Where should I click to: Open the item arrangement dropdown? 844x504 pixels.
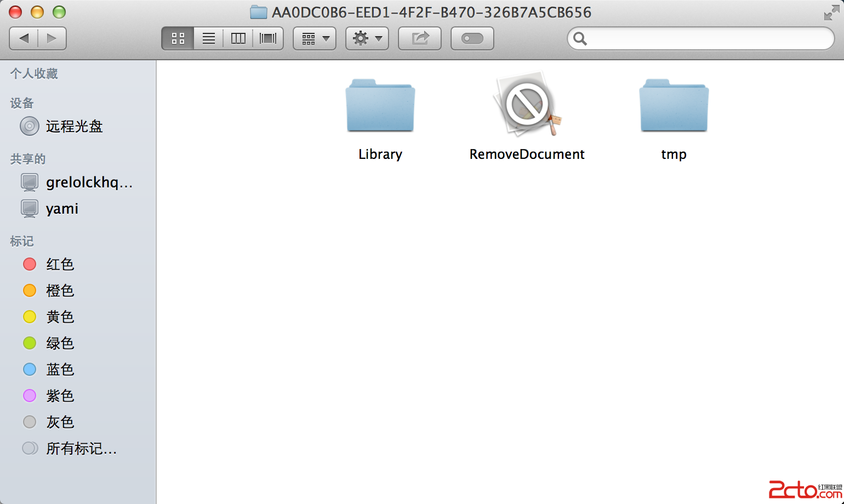pos(315,38)
